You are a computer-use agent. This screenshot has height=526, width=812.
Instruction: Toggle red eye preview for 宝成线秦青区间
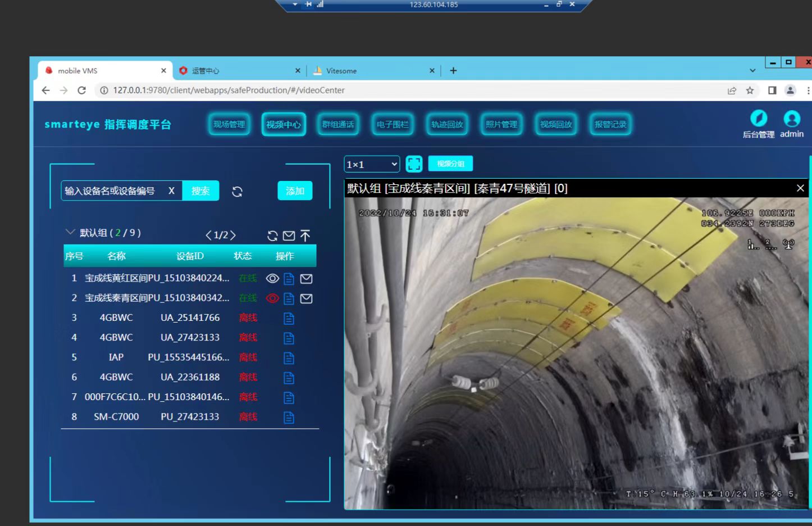pyautogui.click(x=272, y=298)
